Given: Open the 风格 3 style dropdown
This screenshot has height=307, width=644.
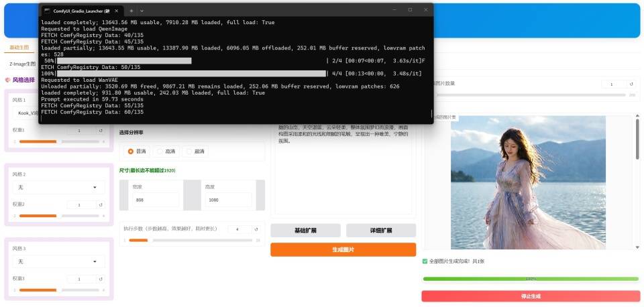Looking at the screenshot, I should pyautogui.click(x=59, y=261).
